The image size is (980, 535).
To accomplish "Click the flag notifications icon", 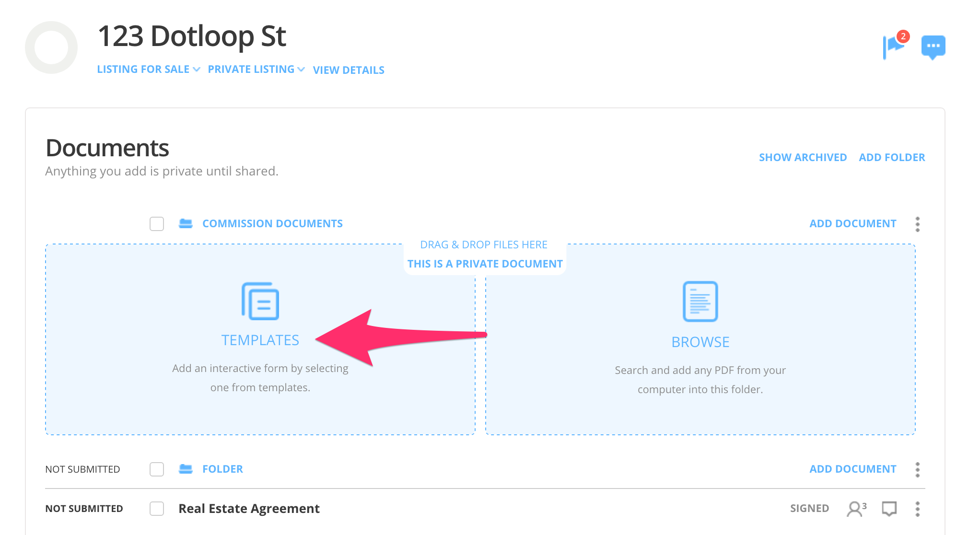I will click(893, 47).
